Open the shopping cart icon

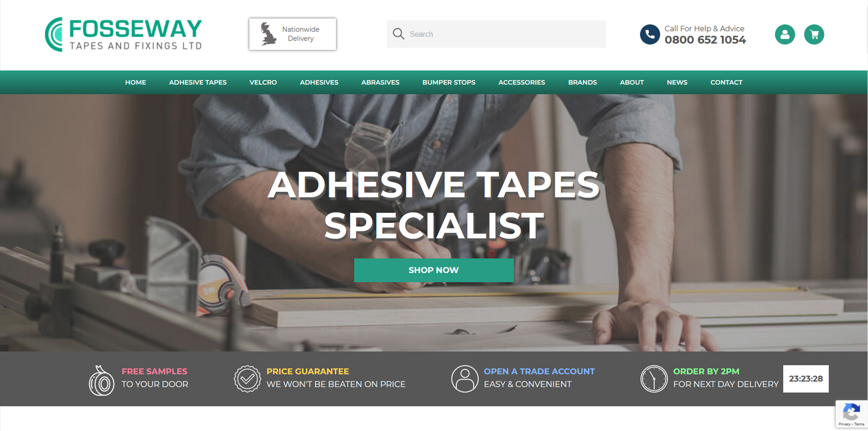click(814, 34)
